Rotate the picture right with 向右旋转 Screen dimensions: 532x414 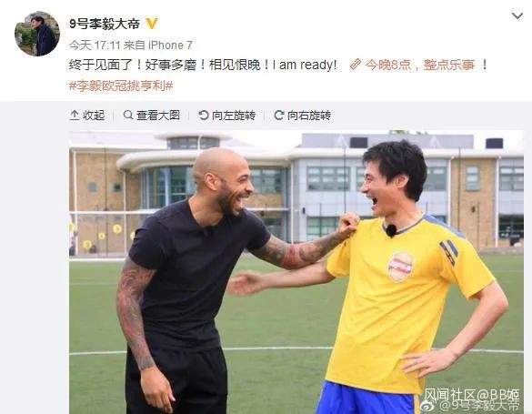click(x=302, y=116)
